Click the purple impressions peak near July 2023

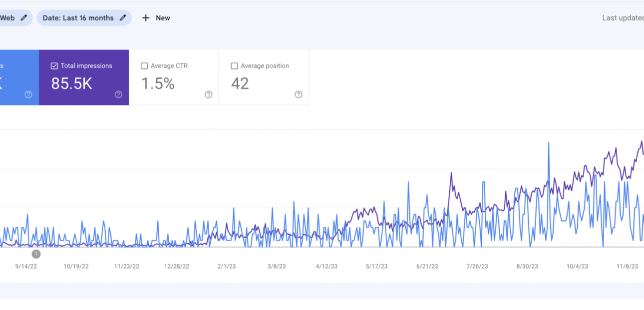click(x=451, y=173)
